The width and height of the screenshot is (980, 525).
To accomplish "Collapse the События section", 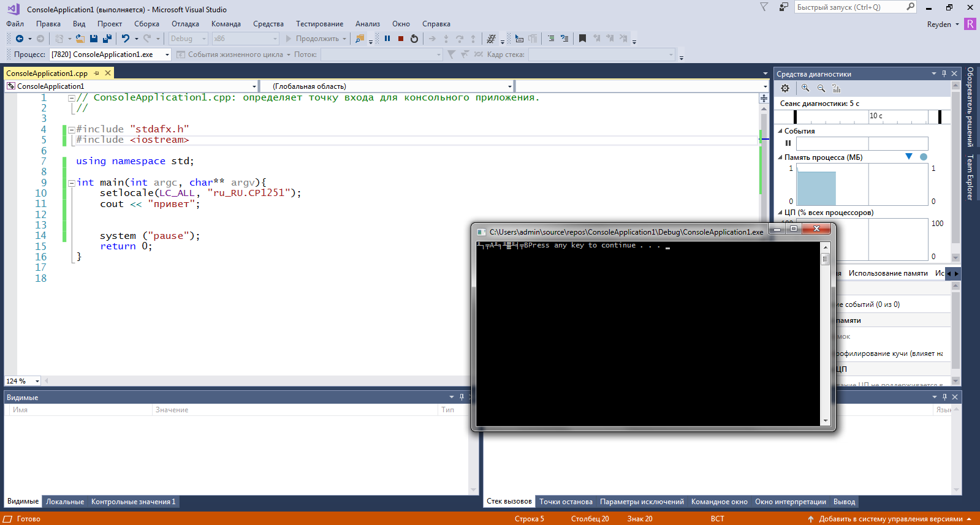I will [780, 131].
